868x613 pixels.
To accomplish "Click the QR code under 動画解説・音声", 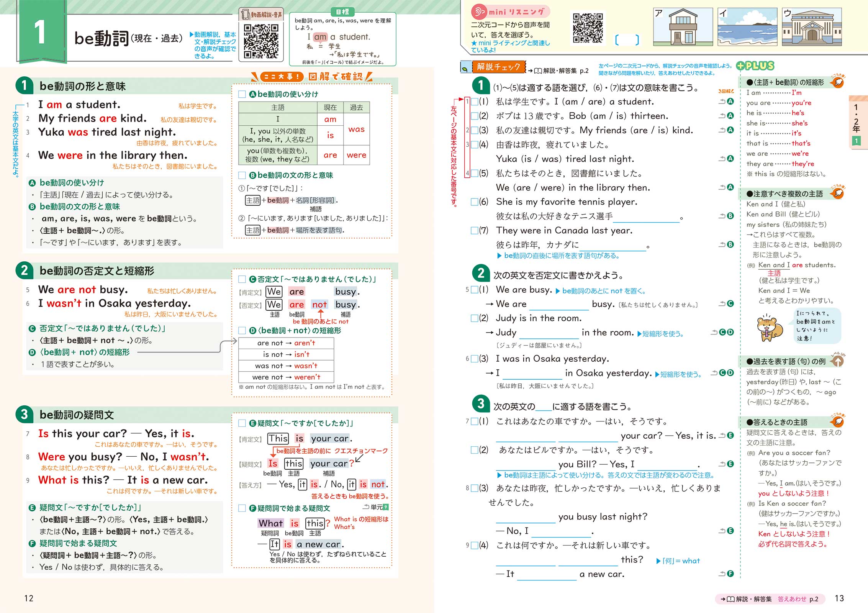I will [261, 41].
